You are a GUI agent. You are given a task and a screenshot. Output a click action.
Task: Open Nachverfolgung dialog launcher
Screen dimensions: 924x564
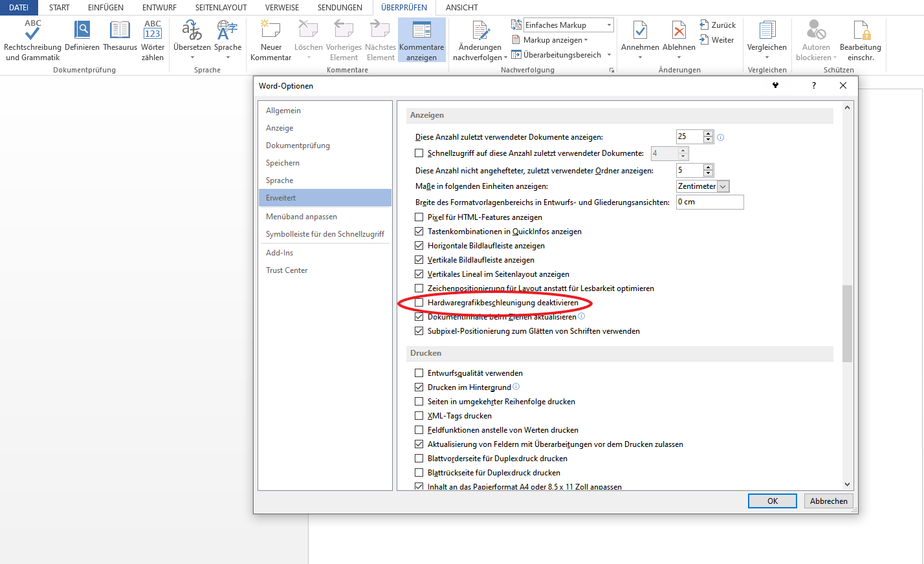pos(611,70)
